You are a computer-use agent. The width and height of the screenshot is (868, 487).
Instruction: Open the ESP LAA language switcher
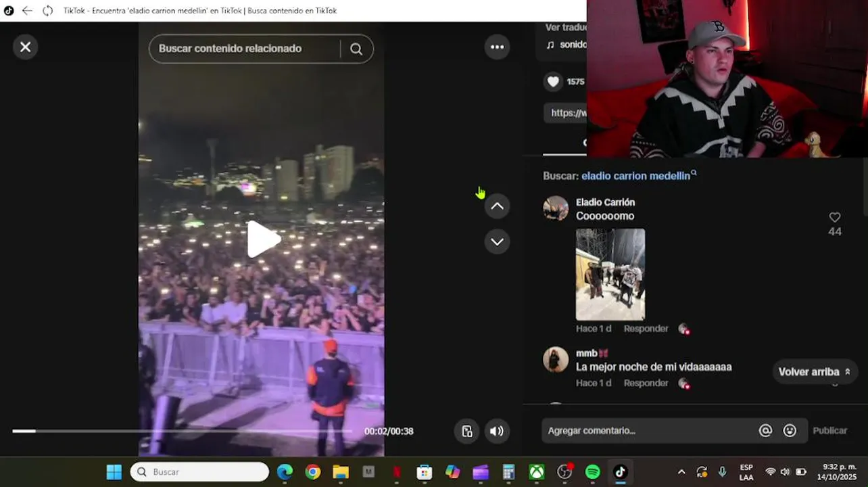(x=746, y=472)
